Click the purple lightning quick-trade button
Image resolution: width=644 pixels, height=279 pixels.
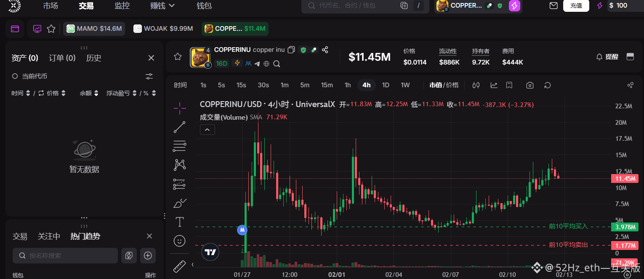tap(514, 5)
